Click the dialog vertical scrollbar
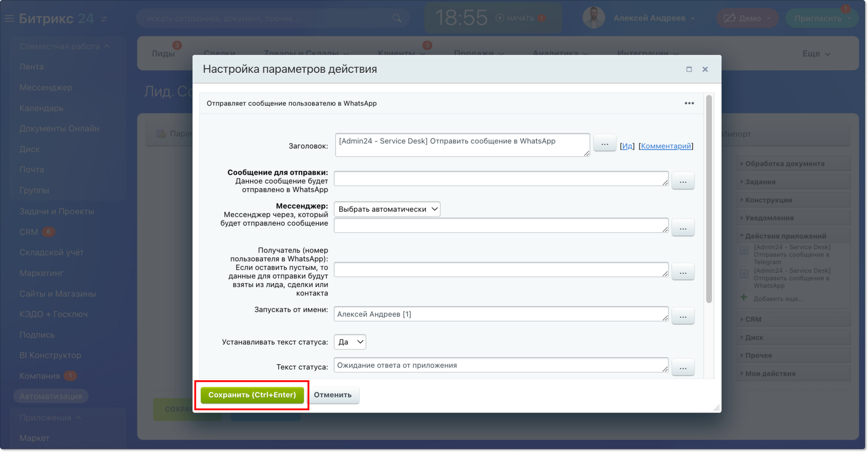868x452 pixels. click(x=709, y=199)
